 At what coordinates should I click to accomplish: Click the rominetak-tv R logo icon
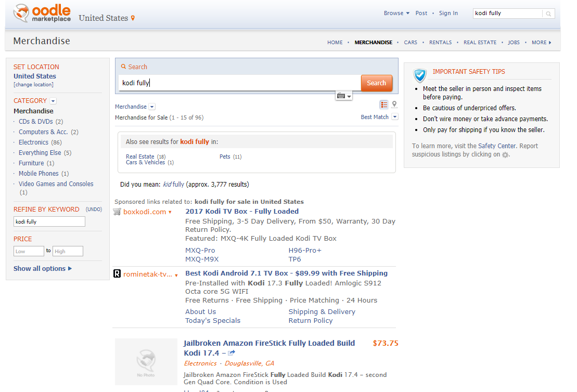117,273
